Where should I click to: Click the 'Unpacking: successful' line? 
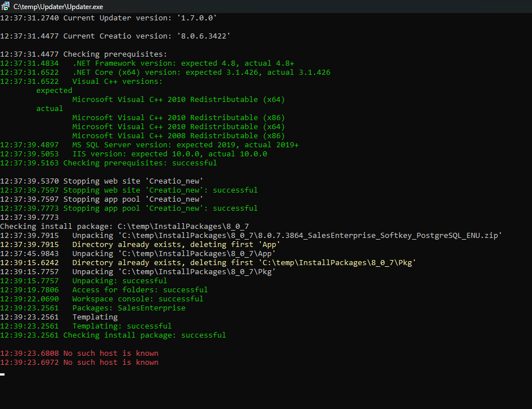pyautogui.click(x=83, y=280)
